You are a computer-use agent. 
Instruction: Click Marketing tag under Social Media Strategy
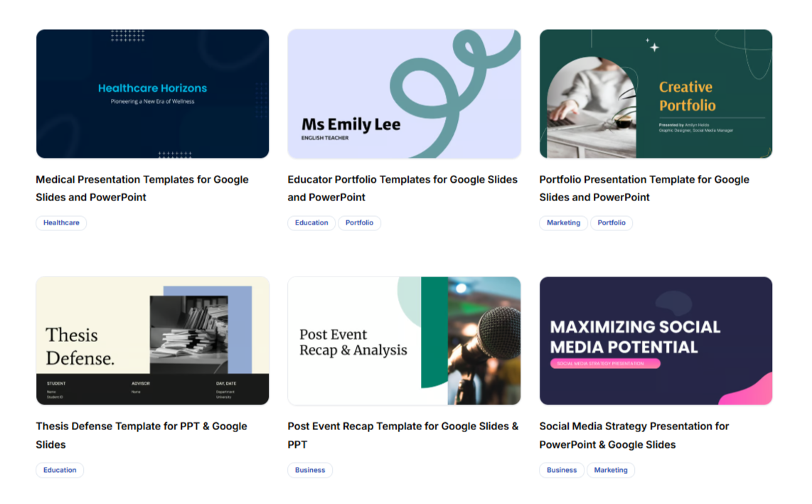point(611,470)
